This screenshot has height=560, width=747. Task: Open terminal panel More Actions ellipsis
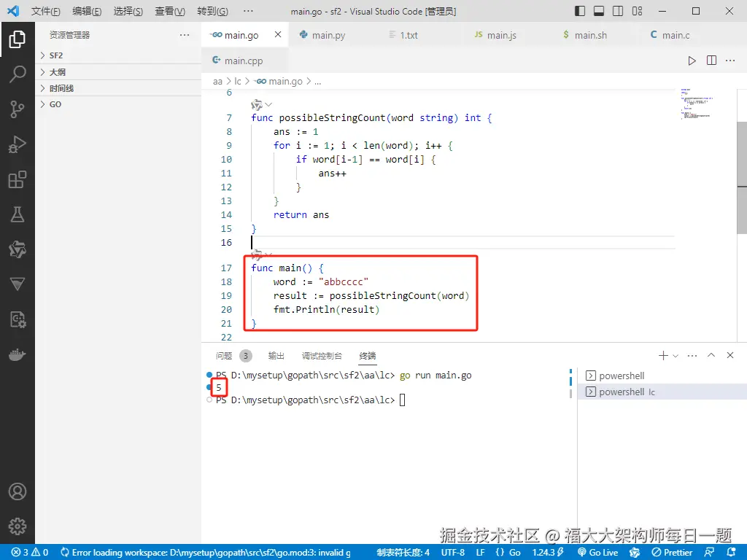(692, 355)
